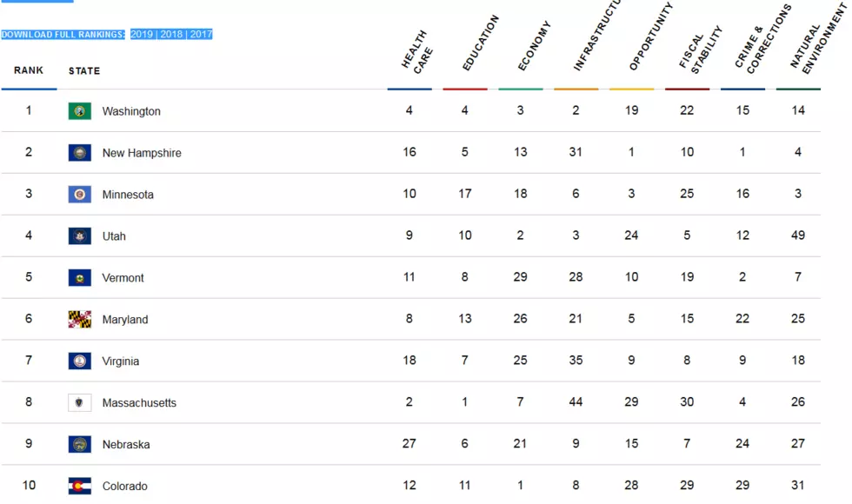Sort by the Fiscal Stability column

point(701,50)
